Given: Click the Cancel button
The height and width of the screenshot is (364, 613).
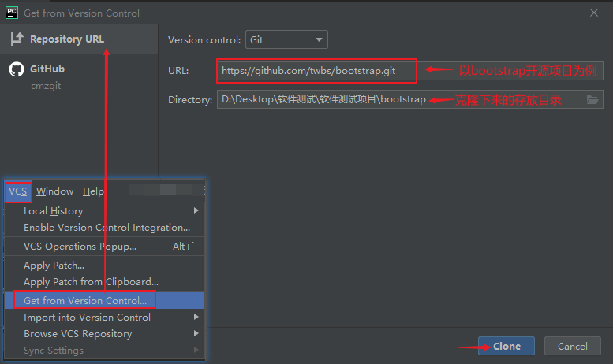Looking at the screenshot, I should coord(572,346).
